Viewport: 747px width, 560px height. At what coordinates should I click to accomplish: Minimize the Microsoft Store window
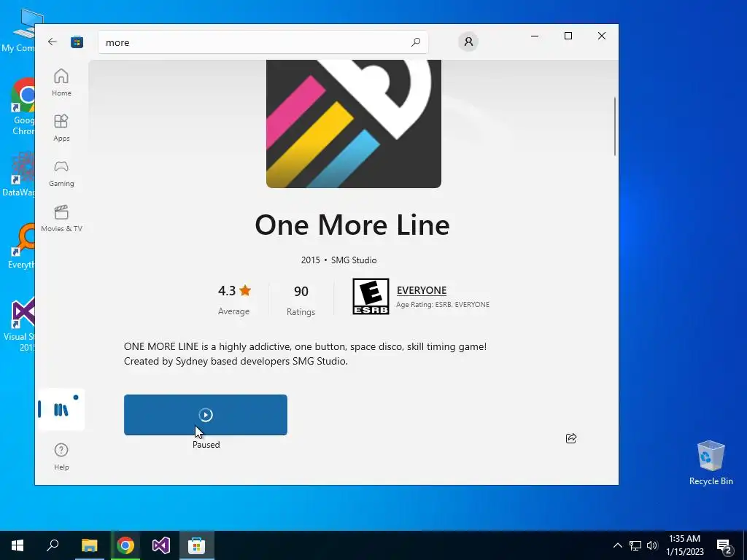click(x=535, y=36)
